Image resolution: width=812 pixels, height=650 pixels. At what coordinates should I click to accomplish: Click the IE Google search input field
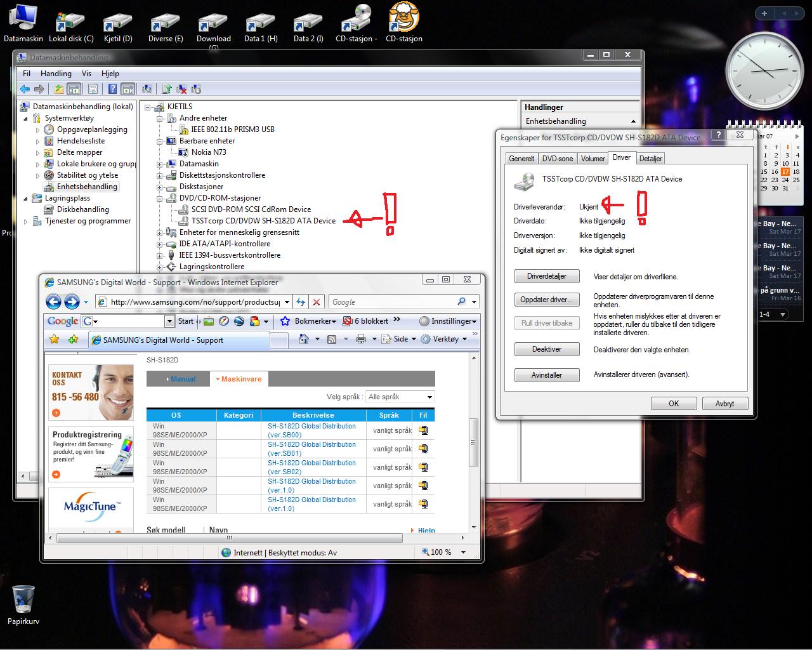tap(393, 302)
